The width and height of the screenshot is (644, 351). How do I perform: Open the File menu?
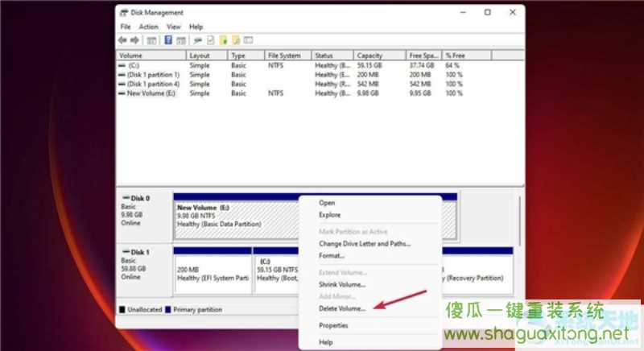click(x=126, y=27)
